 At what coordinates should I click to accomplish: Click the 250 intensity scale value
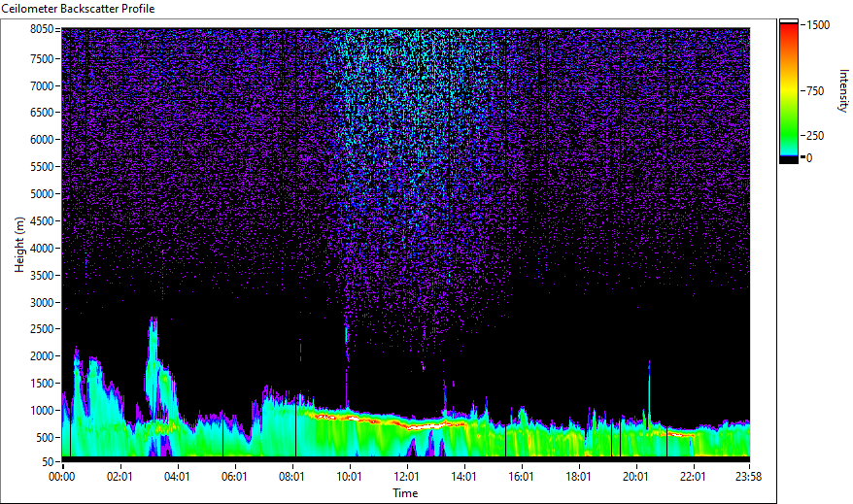click(x=815, y=136)
